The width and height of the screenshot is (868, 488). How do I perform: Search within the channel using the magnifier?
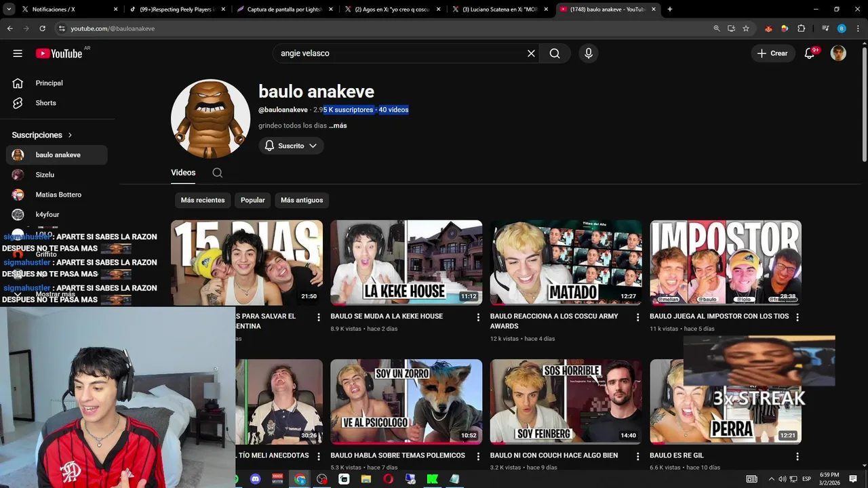(x=217, y=173)
